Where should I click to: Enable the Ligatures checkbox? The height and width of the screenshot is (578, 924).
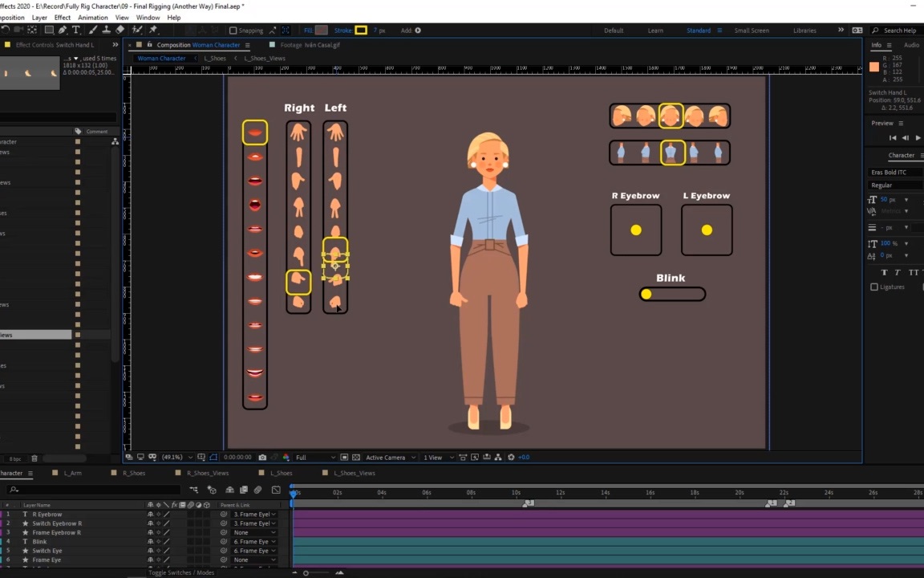pos(874,287)
